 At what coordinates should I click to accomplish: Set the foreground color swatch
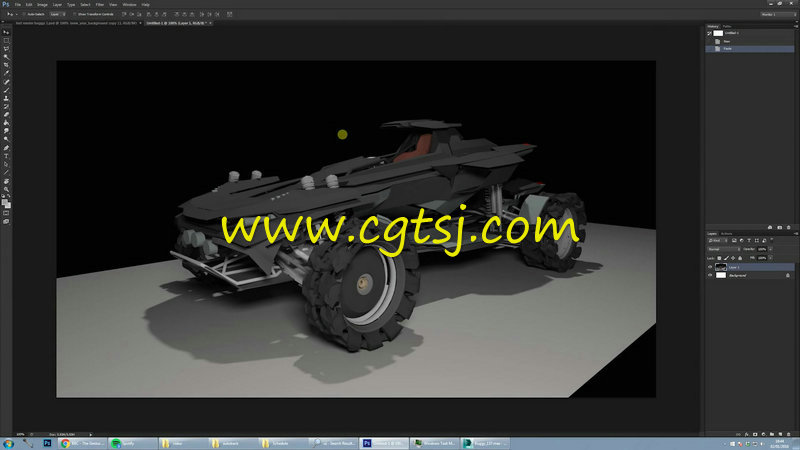pos(5,202)
